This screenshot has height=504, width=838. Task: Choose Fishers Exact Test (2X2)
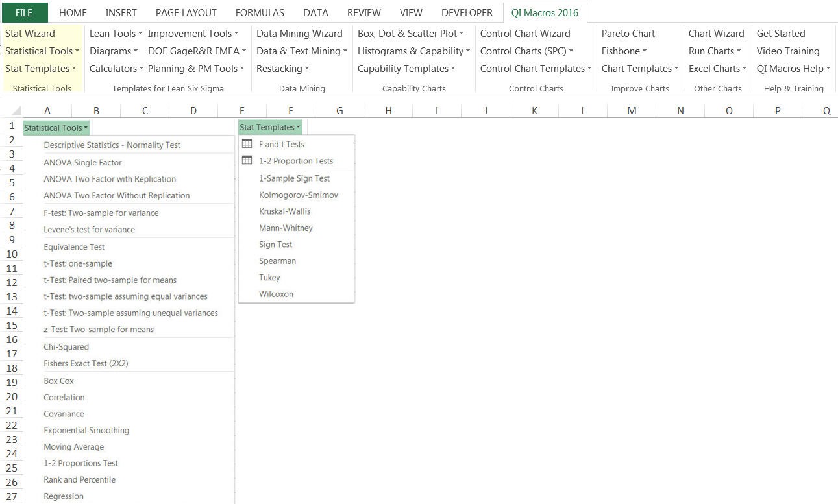(86, 363)
